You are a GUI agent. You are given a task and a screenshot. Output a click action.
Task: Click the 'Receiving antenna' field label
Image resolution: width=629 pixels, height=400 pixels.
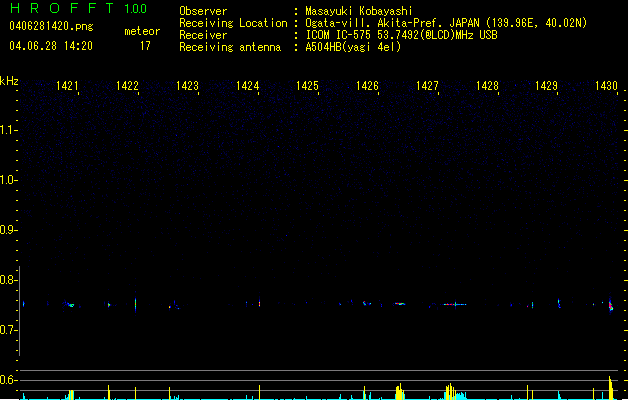coord(230,47)
